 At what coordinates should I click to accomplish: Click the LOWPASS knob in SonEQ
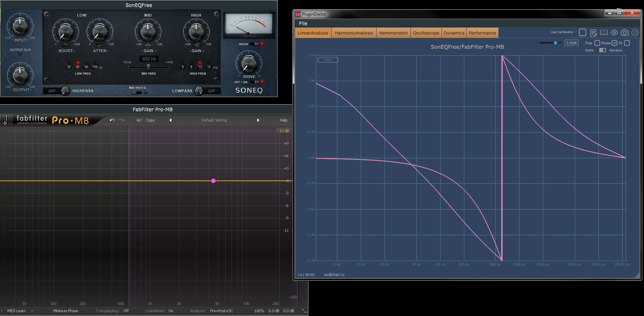[x=199, y=91]
